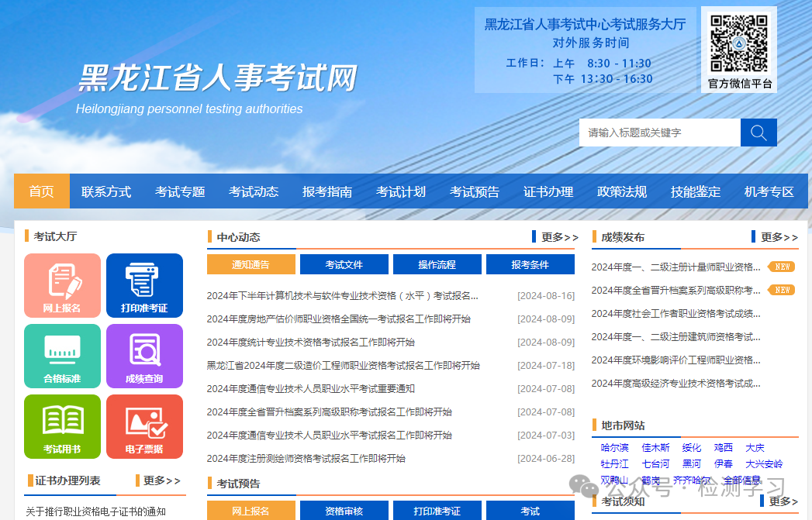The image size is (812, 520).
Task: Go to the 首页 menu item
Action: 41,191
